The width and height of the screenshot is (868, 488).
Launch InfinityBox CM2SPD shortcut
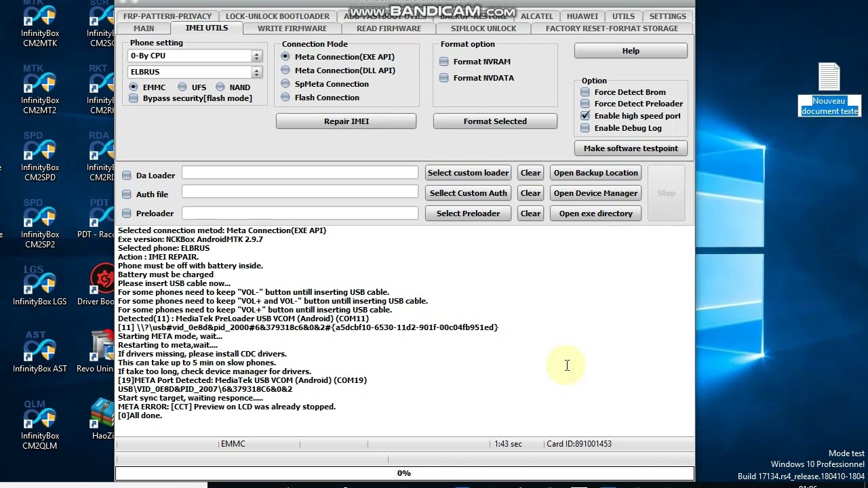tap(39, 157)
